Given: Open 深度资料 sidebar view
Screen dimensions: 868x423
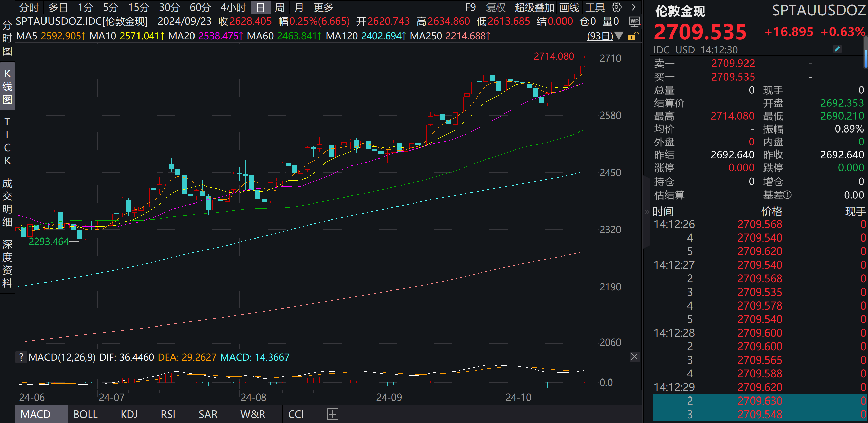Looking at the screenshot, I should coord(7,264).
